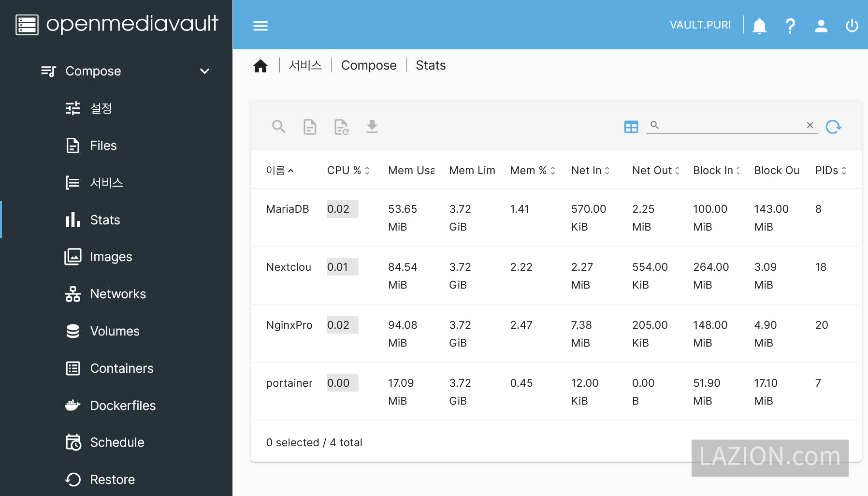Click the document refresh toolbar icon

[341, 127]
